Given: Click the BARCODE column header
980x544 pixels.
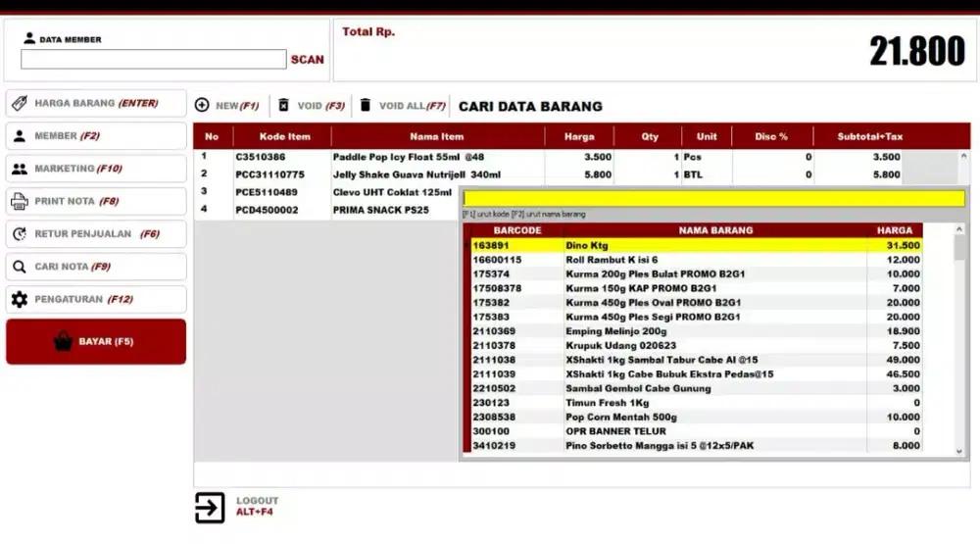Looking at the screenshot, I should (x=516, y=230).
